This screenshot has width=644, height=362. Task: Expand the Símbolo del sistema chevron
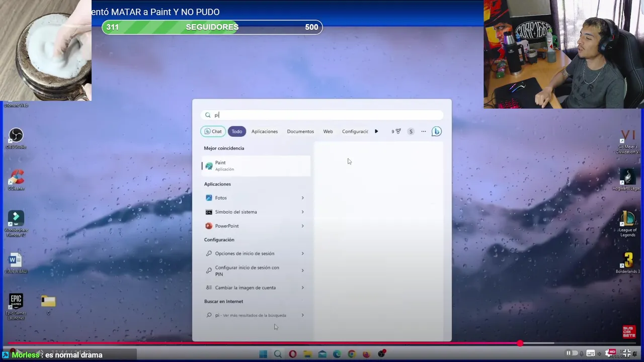click(302, 212)
